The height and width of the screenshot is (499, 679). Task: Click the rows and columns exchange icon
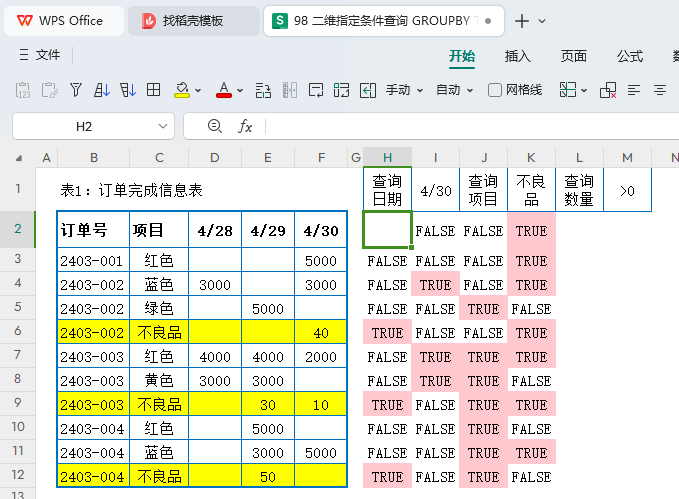[263, 90]
